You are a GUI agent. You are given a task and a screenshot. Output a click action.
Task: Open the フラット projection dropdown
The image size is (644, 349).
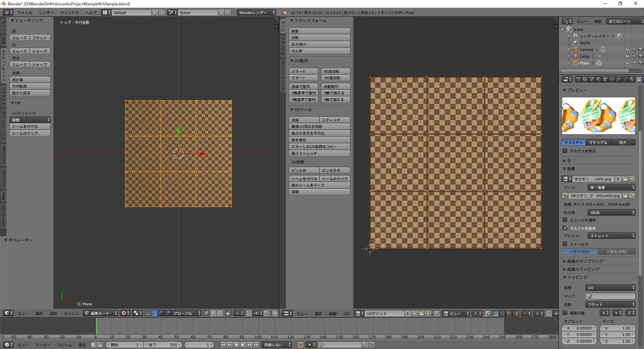(x=610, y=304)
